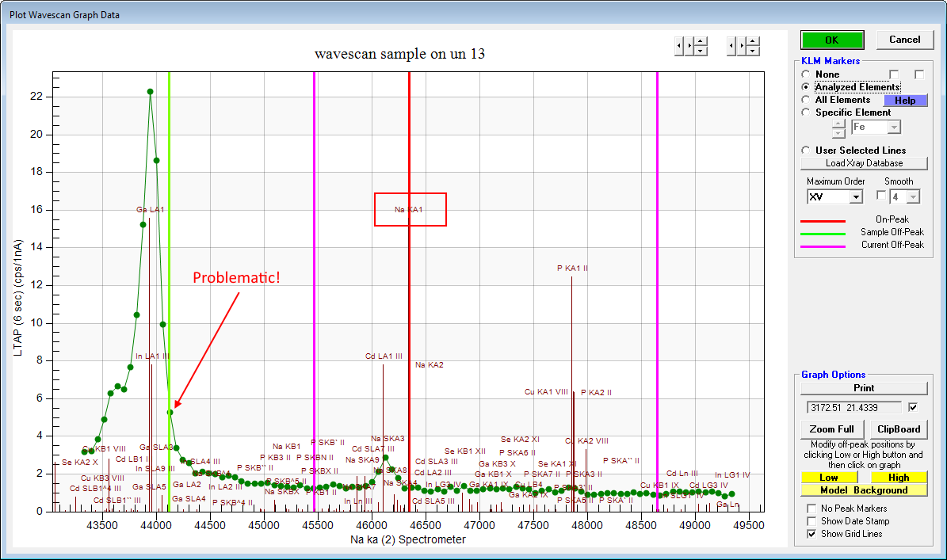Image resolution: width=947 pixels, height=560 pixels.
Task: Click up arrow of second graph navigation control
Action: [x=753, y=41]
